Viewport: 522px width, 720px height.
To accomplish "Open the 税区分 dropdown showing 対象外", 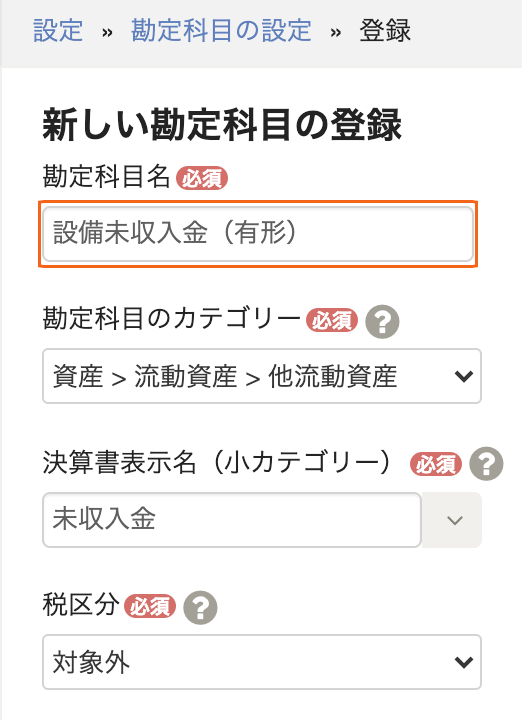I will [262, 662].
